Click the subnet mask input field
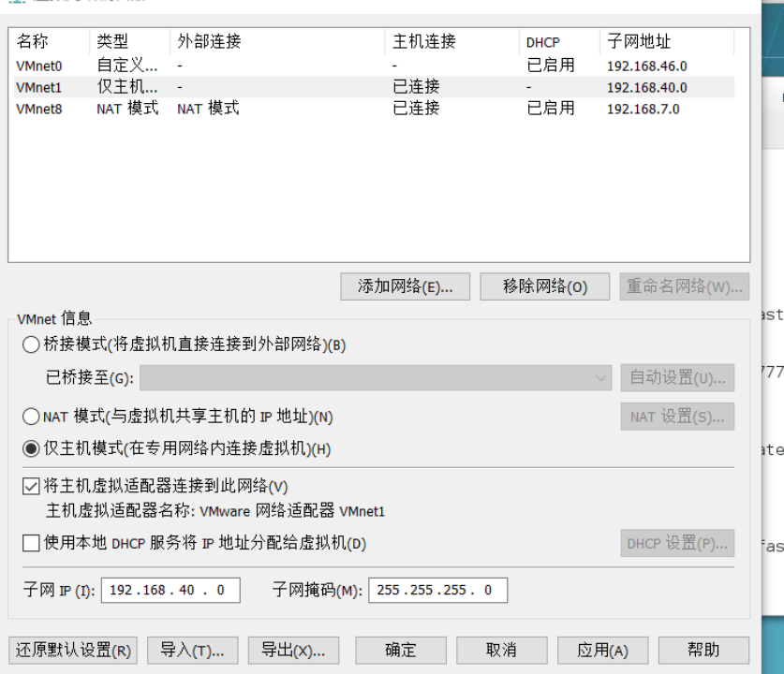Viewport: 784px width, 674px height. [438, 591]
